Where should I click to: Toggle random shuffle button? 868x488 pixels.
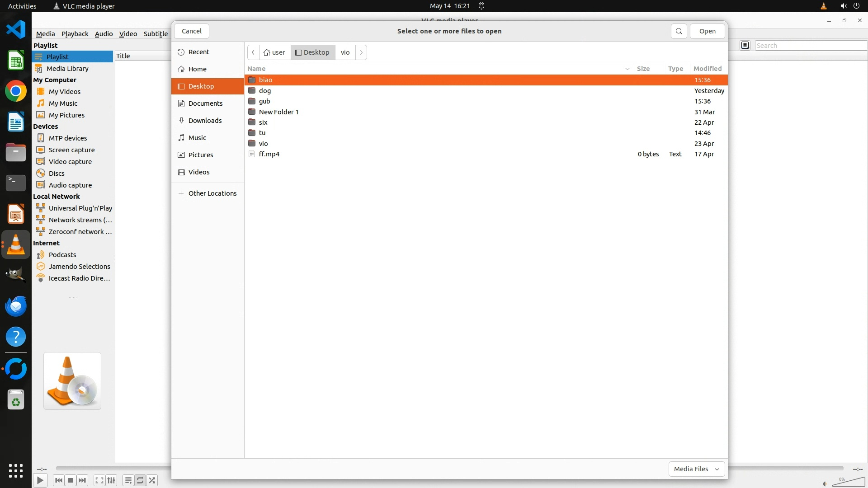click(x=152, y=480)
